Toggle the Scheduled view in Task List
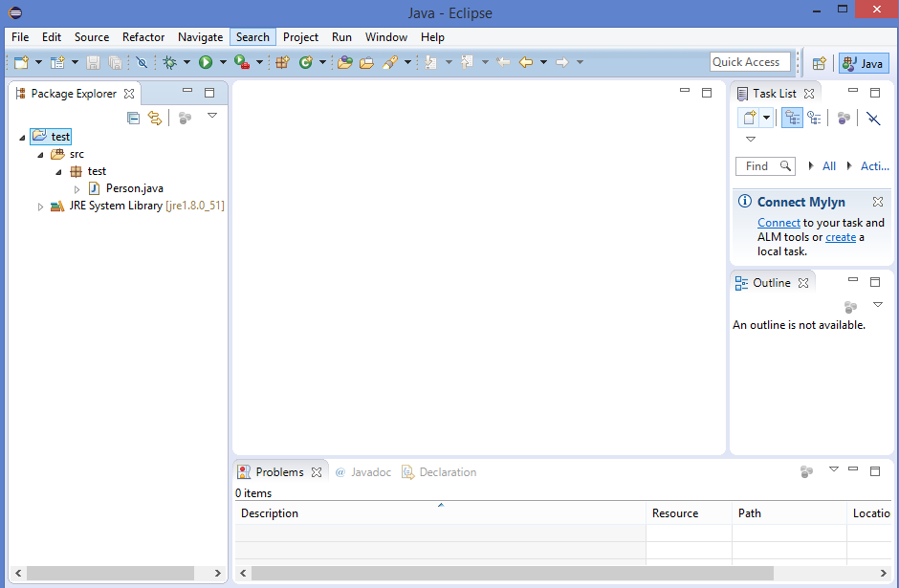The width and height of the screenshot is (899, 588). [x=814, y=118]
